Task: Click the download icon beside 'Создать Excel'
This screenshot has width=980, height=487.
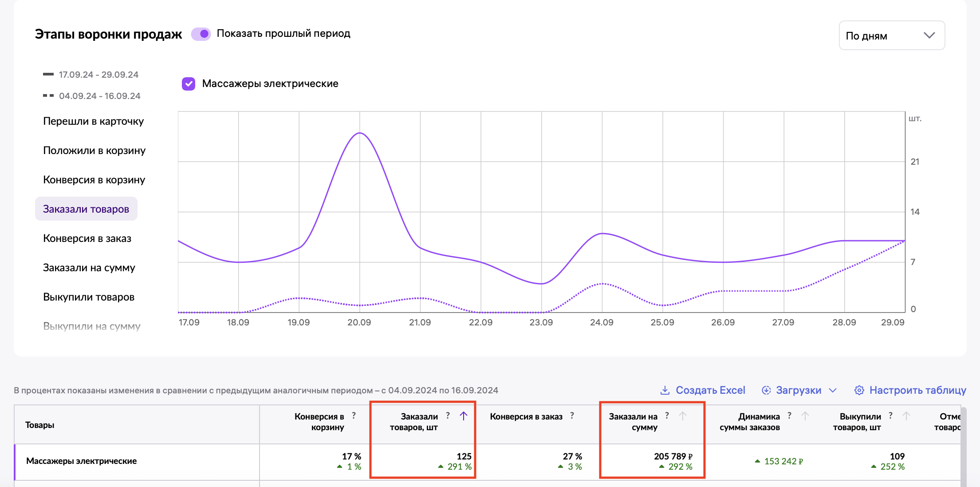Action: pos(665,390)
